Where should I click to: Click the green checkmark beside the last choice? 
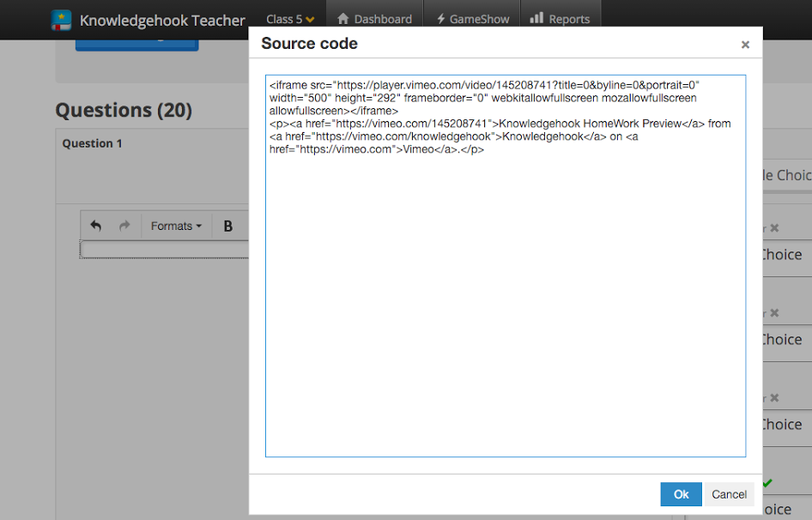point(767,483)
